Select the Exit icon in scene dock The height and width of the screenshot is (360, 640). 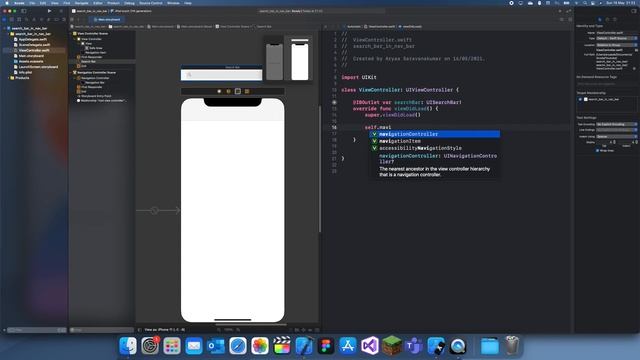pyautogui.click(x=247, y=91)
